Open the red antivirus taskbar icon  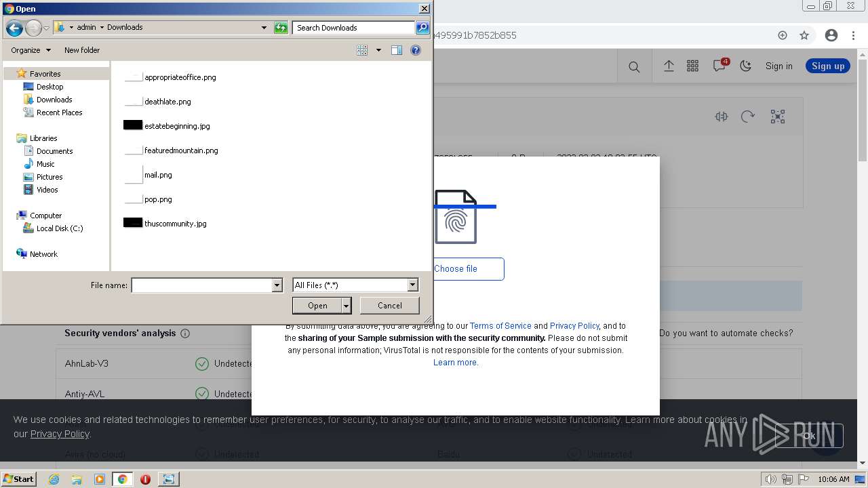[145, 479]
